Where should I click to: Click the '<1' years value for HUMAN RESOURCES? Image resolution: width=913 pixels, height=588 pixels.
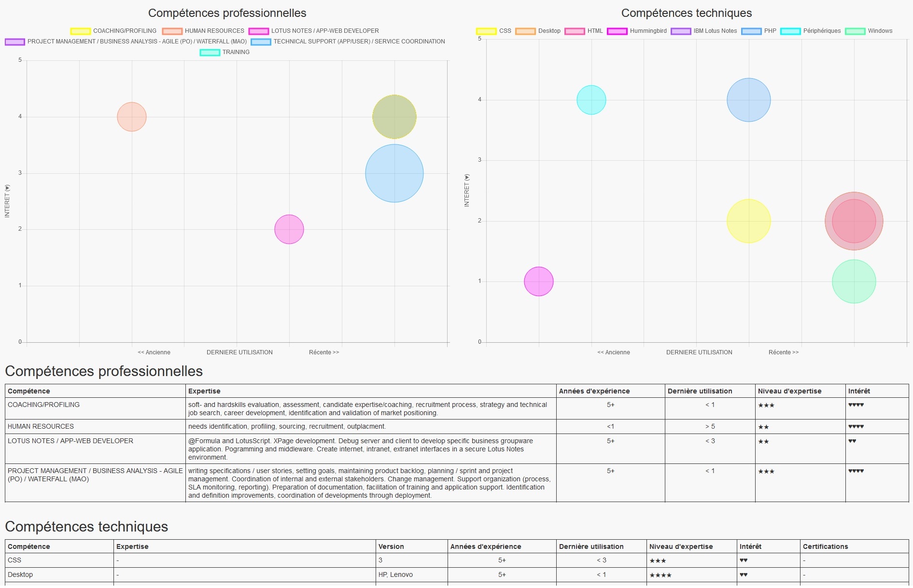pyautogui.click(x=611, y=427)
